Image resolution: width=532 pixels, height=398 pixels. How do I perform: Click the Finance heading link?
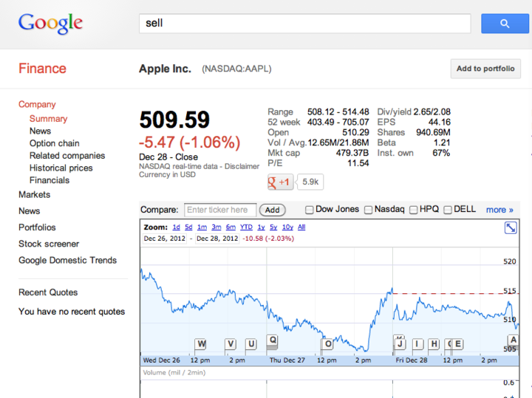click(x=42, y=69)
